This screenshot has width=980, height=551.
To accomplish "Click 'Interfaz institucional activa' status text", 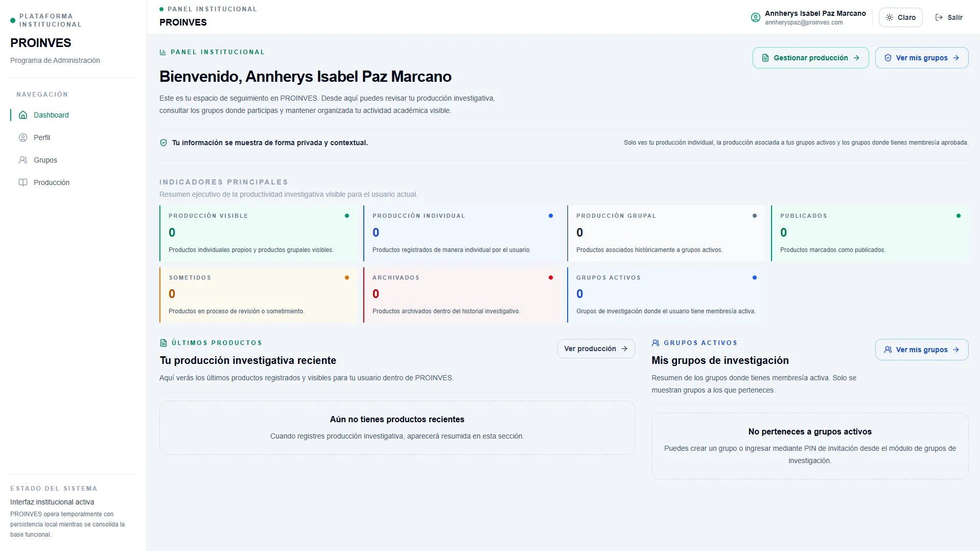I will [52, 502].
